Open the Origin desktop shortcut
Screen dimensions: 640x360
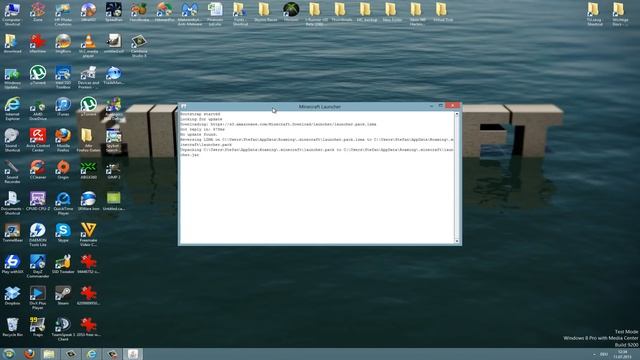point(63,170)
